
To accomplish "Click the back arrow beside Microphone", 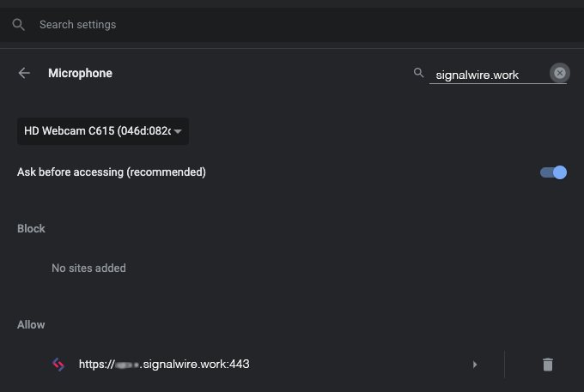I will pyautogui.click(x=24, y=73).
